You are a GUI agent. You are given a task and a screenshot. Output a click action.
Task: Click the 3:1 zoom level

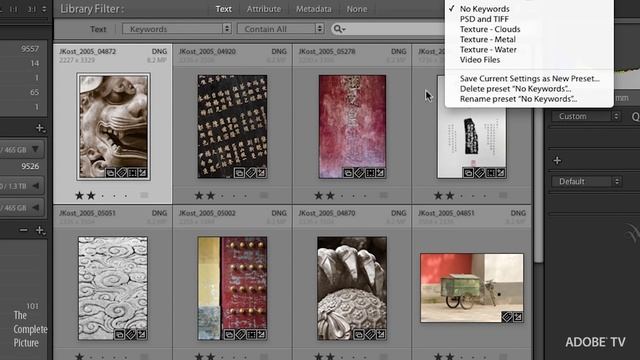pos(32,9)
